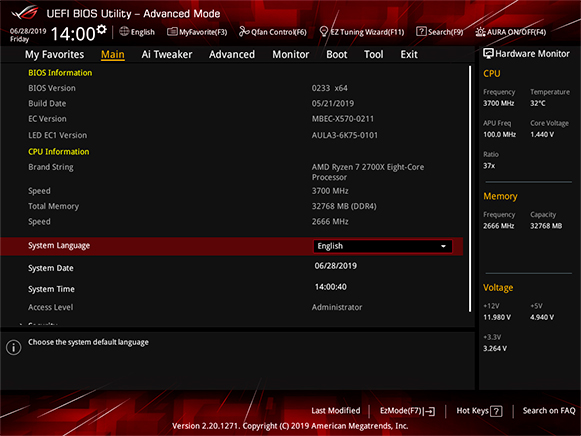
Task: Open Qfan Control fan icon
Action: click(244, 32)
